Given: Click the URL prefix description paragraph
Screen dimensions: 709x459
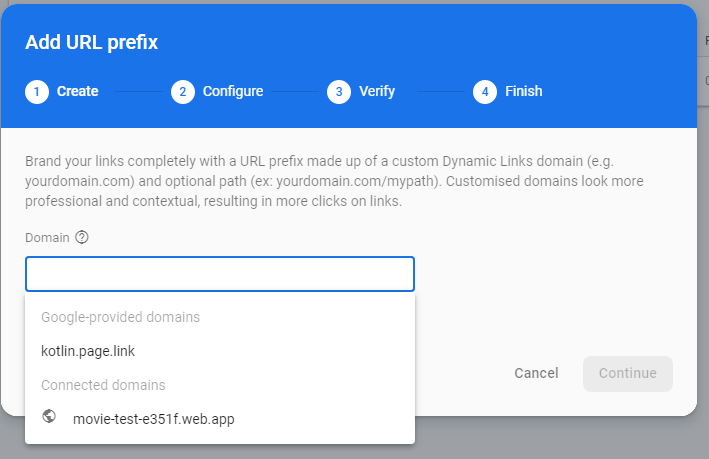Looking at the screenshot, I should click(x=335, y=181).
